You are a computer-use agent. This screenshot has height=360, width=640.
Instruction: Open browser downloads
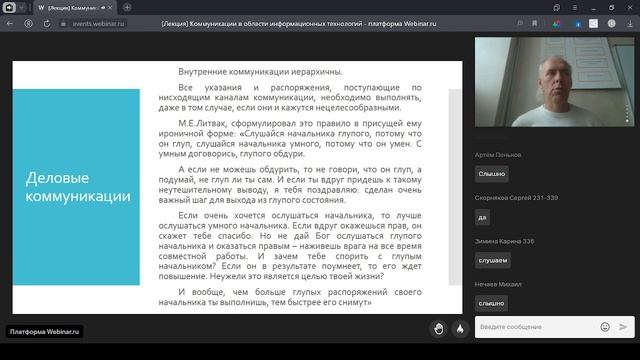coord(630,24)
